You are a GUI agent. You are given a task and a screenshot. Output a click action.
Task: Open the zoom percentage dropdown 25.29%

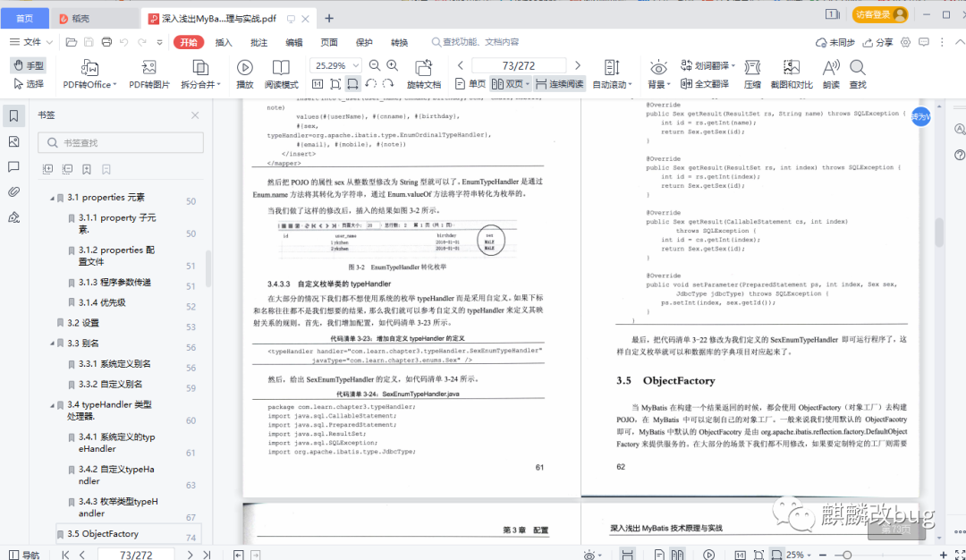355,65
